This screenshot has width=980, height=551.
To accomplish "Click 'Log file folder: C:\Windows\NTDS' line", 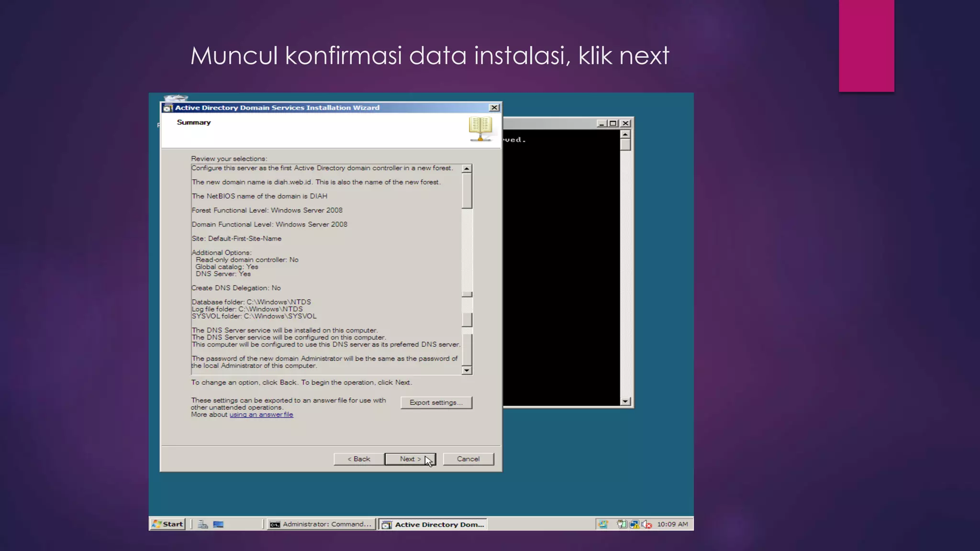I will pyautogui.click(x=247, y=309).
